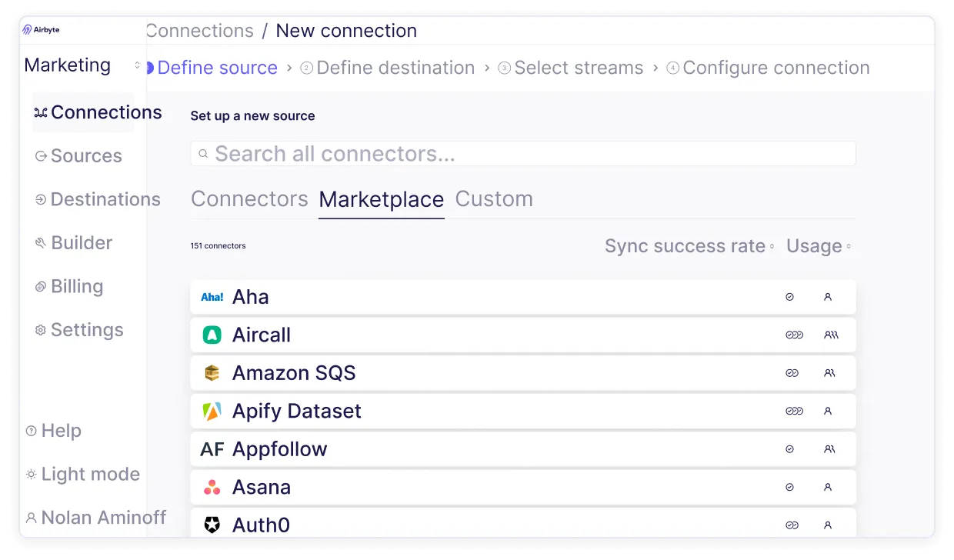
Task: Open Settings in the sidebar
Action: point(79,330)
